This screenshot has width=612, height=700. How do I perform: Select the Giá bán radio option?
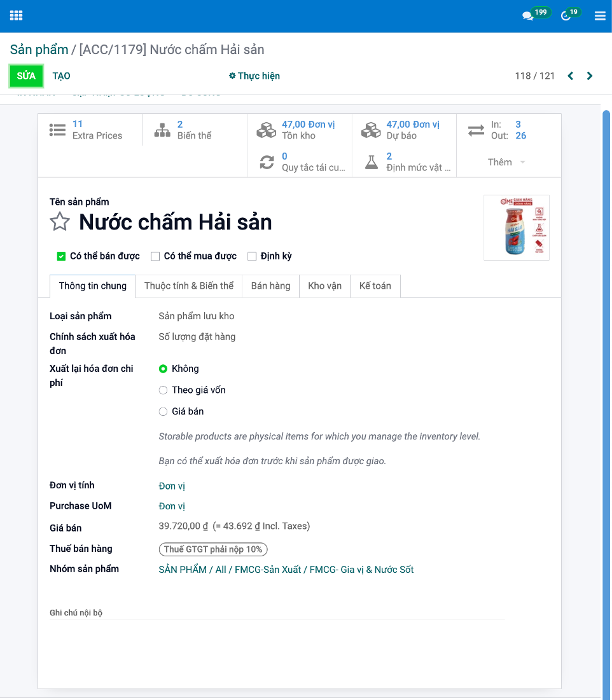coord(163,412)
